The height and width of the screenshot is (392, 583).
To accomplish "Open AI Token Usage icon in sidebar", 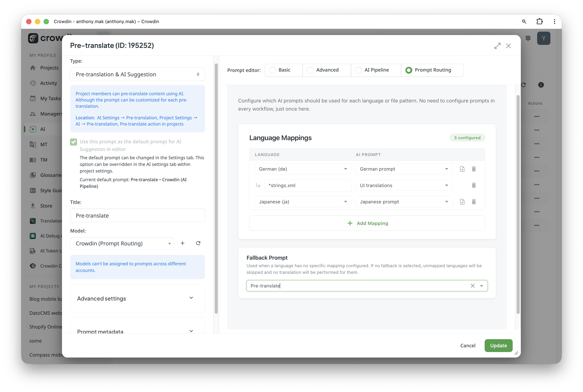I will pos(33,251).
